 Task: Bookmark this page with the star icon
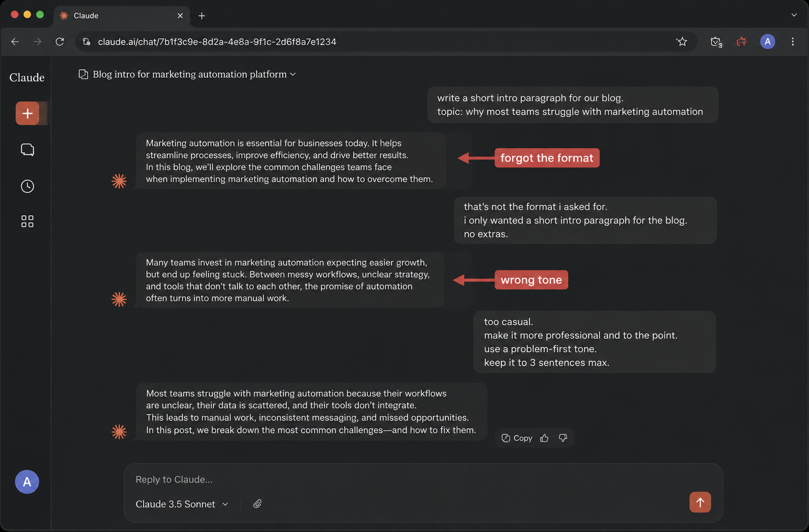coord(682,42)
